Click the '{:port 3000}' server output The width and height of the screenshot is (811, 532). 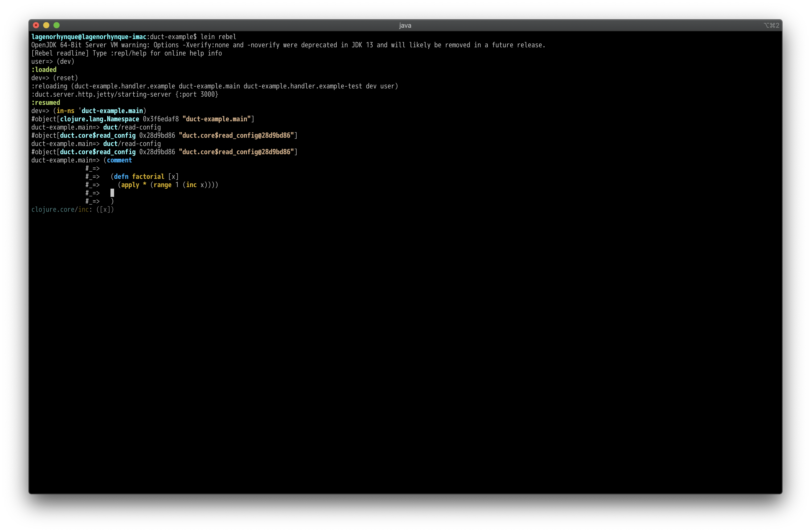coord(197,94)
